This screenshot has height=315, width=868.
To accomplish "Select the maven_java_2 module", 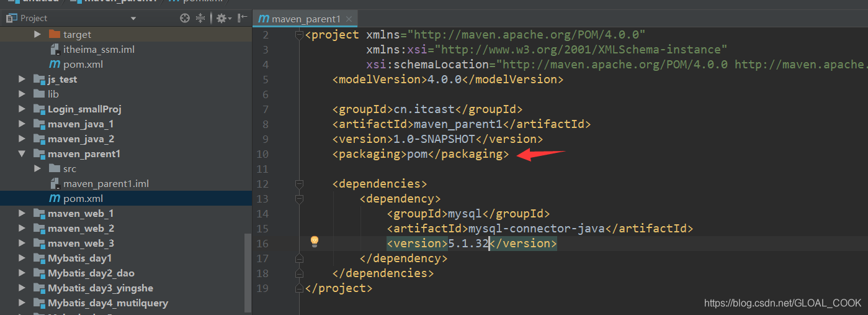I will coord(81,139).
